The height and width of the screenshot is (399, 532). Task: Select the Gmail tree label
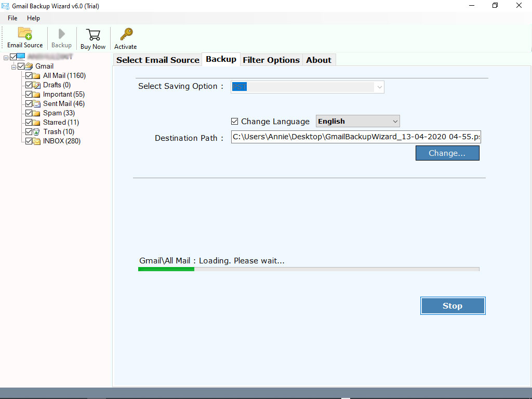pos(45,66)
